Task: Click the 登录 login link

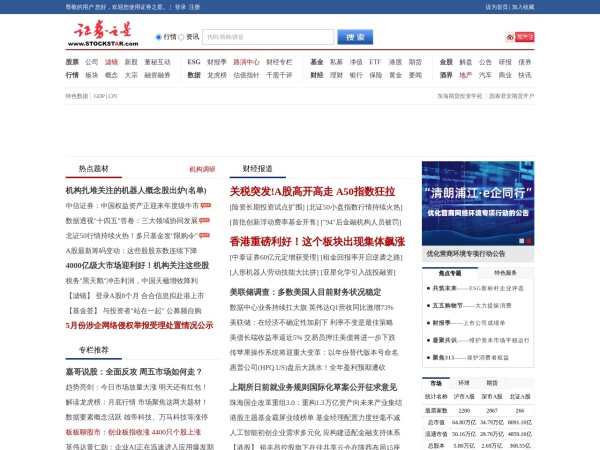Action: click(x=180, y=7)
